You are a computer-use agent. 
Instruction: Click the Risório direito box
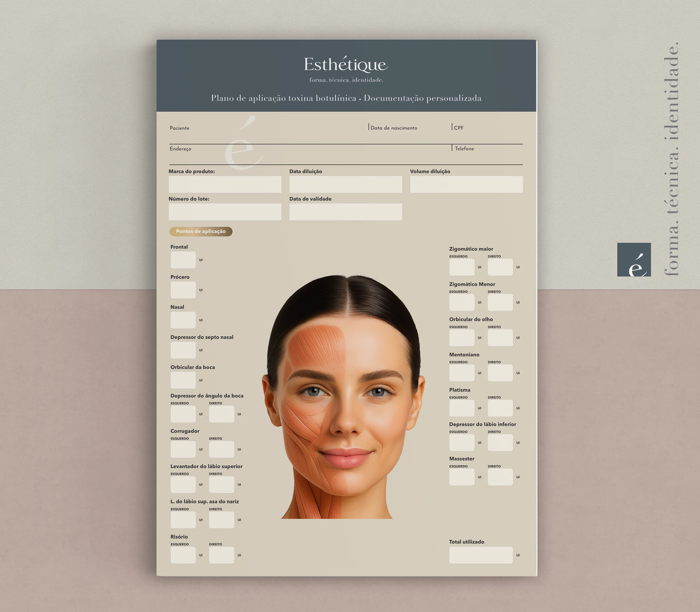coord(222,555)
